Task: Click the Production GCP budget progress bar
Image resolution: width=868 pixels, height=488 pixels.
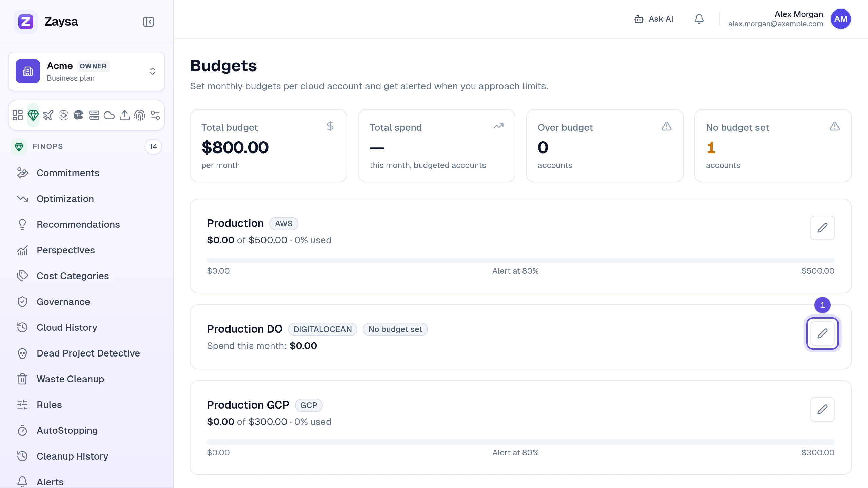Action: click(520, 442)
